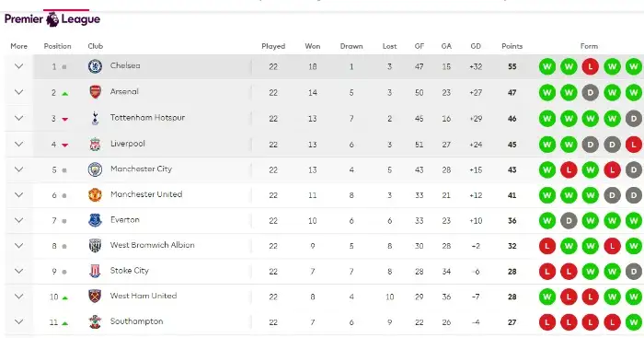Click the Southampton club crest icon

[95, 322]
